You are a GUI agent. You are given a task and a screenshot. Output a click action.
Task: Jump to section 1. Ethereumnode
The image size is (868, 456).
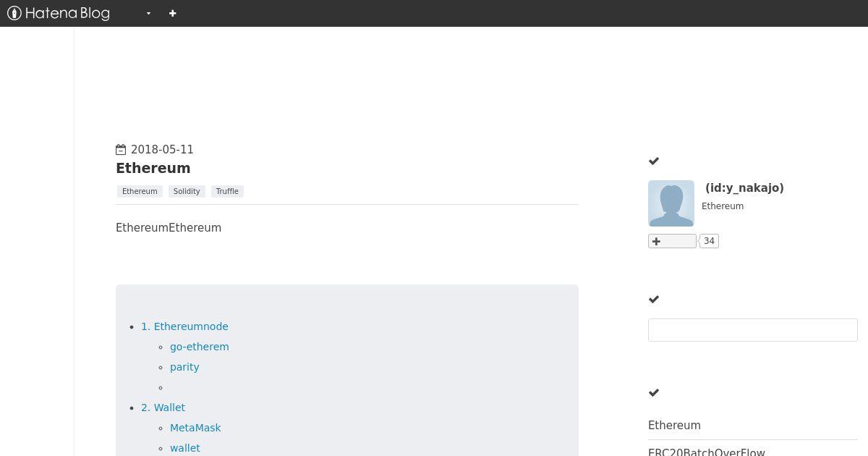pyautogui.click(x=184, y=326)
